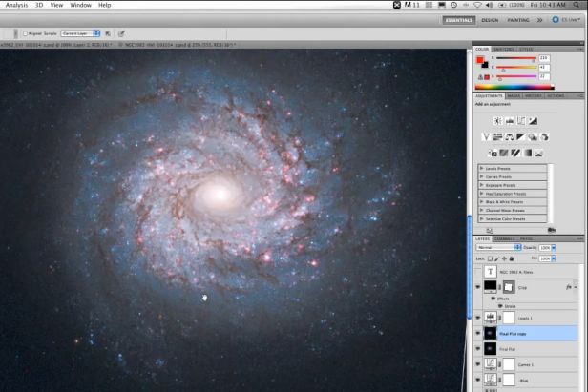Hide the Blue curves layer
This screenshot has width=588, height=392.
pyautogui.click(x=477, y=380)
